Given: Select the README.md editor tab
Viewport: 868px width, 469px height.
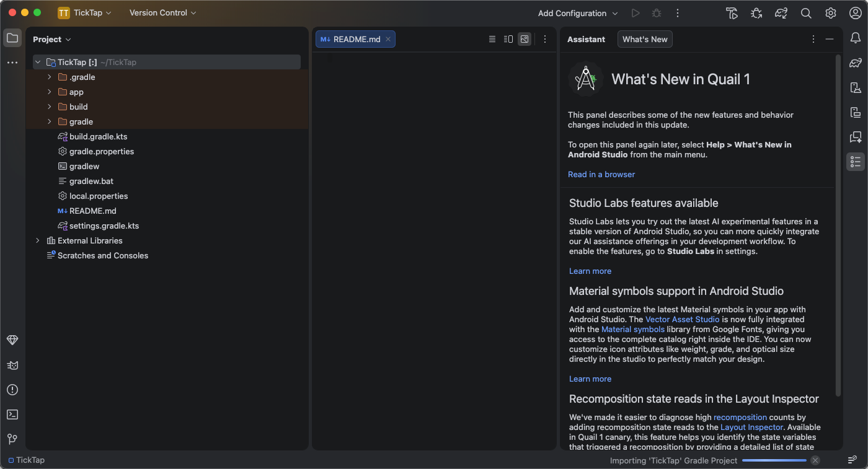Looking at the screenshot, I should click(355, 39).
